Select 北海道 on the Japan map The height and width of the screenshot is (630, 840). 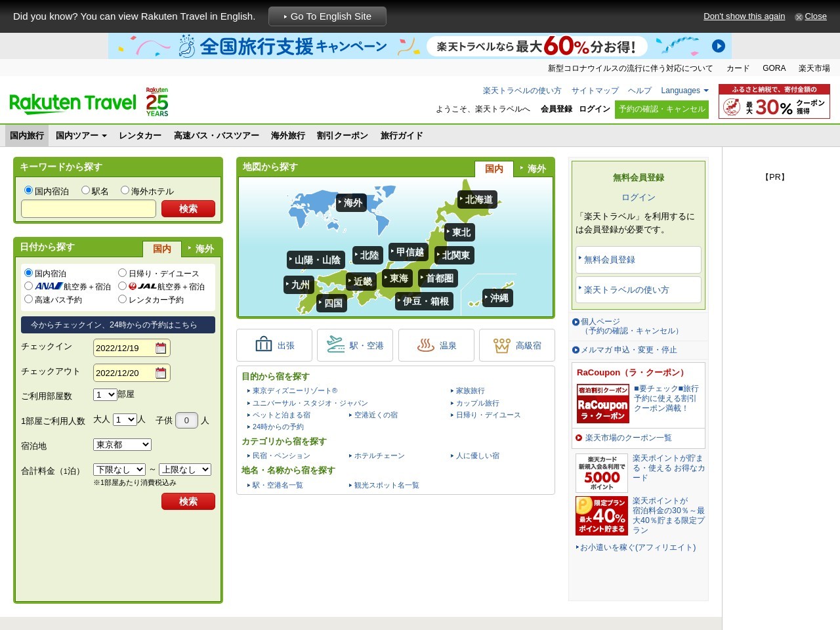pos(478,199)
